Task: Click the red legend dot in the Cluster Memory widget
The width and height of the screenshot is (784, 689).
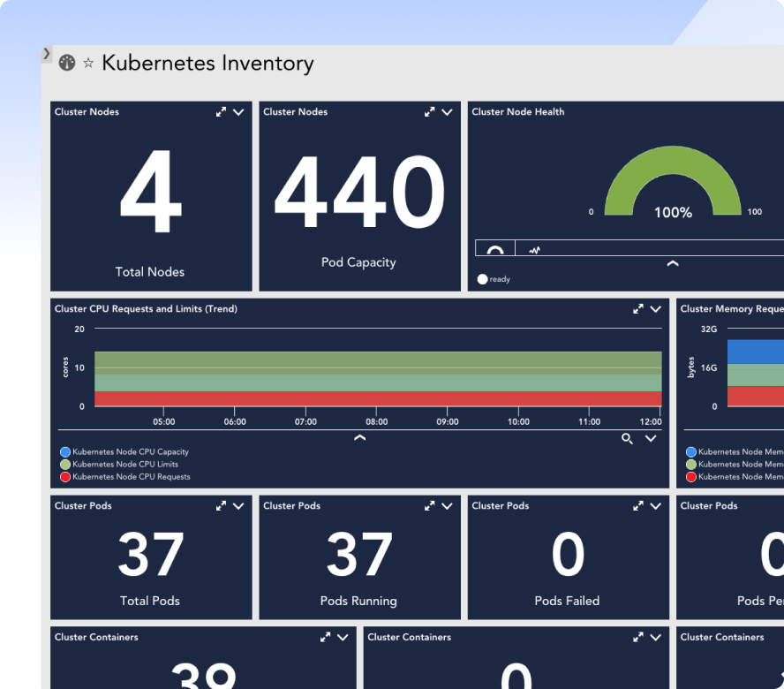Action: [x=691, y=477]
